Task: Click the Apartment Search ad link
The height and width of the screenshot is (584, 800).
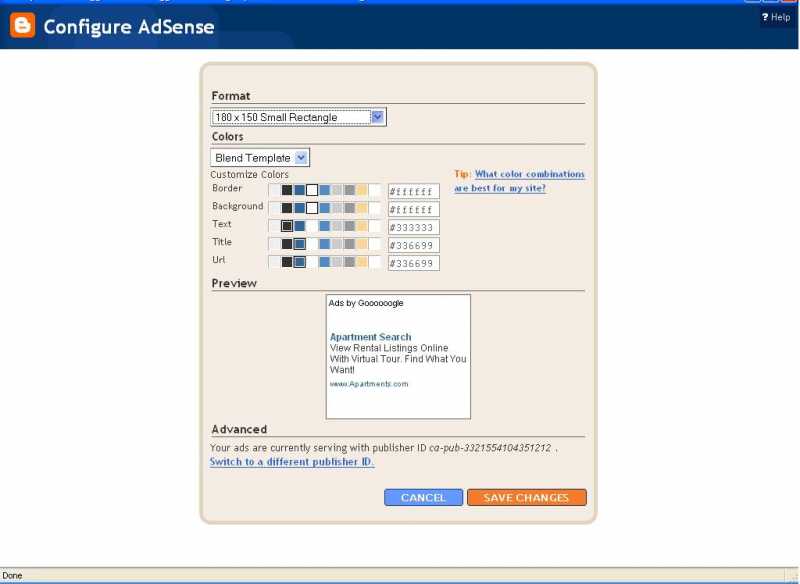Action: [371, 336]
